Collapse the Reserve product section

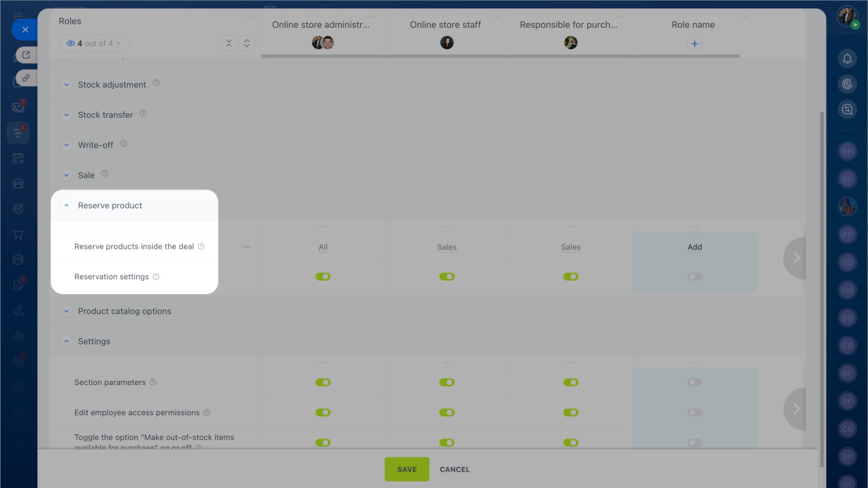tap(66, 205)
